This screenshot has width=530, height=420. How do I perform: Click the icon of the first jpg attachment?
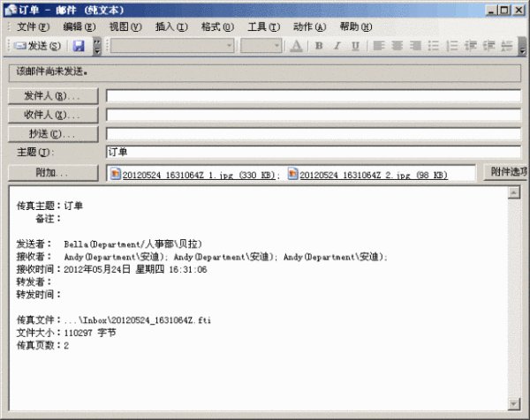pyautogui.click(x=115, y=174)
